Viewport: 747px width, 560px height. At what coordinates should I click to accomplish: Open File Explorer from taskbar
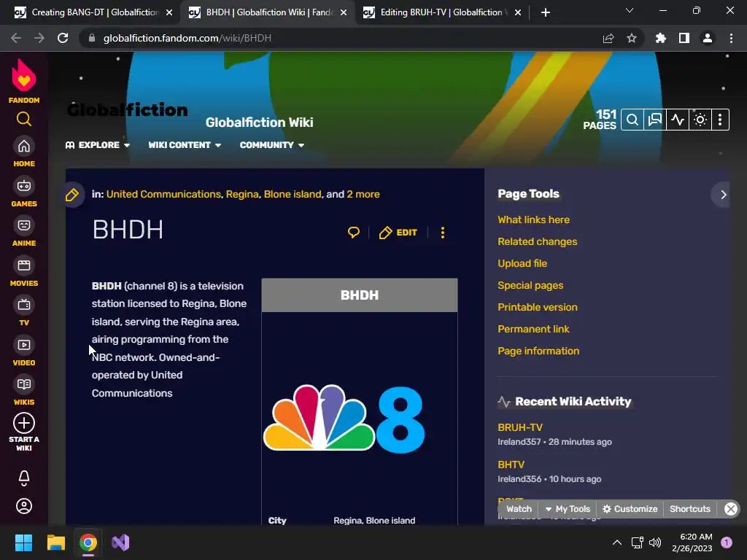click(55, 542)
